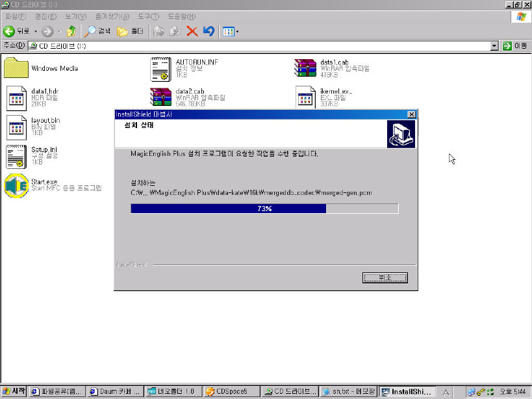Click the yellow key tray icon
This screenshot has height=399, width=532.
481,392
